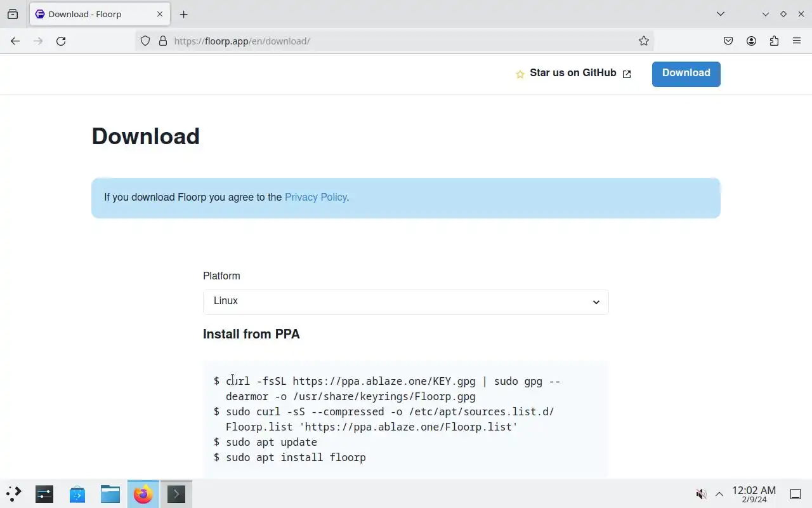Click the muted volume tray icon
The height and width of the screenshot is (508, 812).
(x=701, y=493)
